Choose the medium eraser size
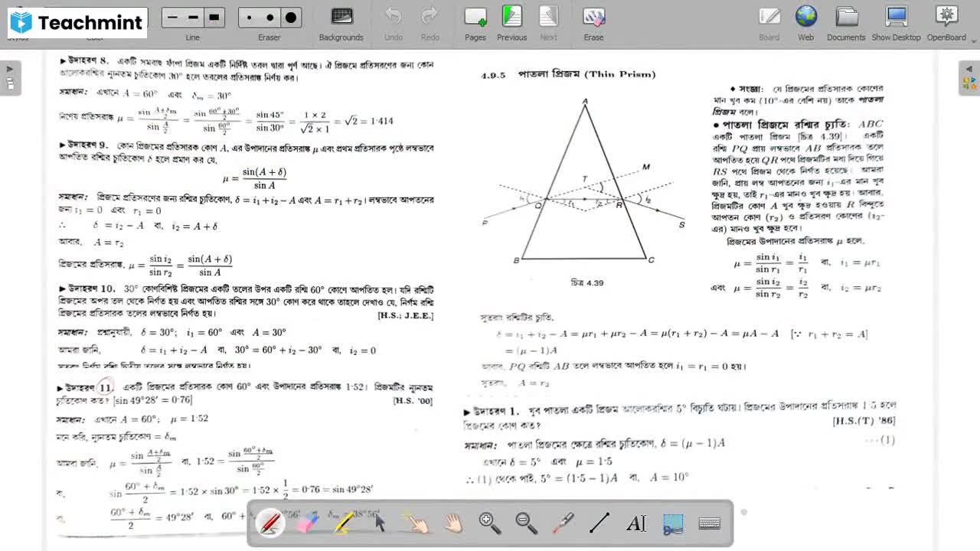 coord(269,17)
